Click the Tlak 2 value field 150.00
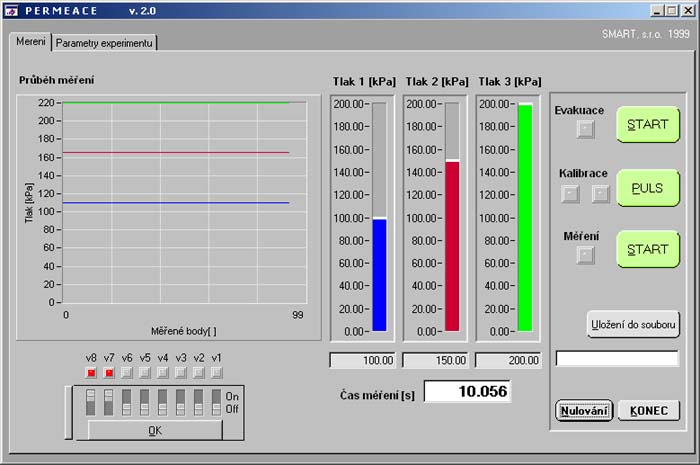 point(435,360)
